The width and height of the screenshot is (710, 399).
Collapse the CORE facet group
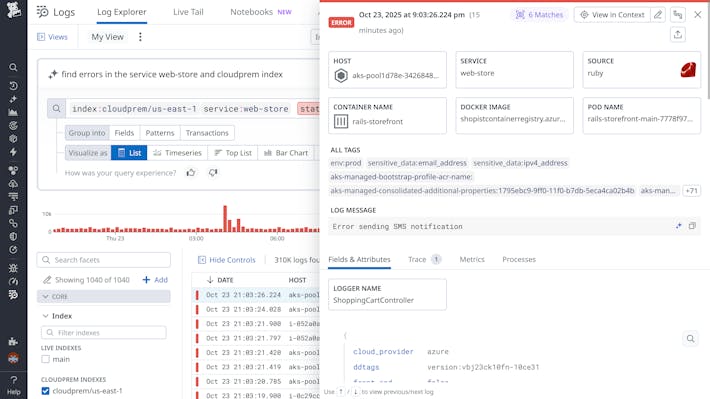point(104,297)
